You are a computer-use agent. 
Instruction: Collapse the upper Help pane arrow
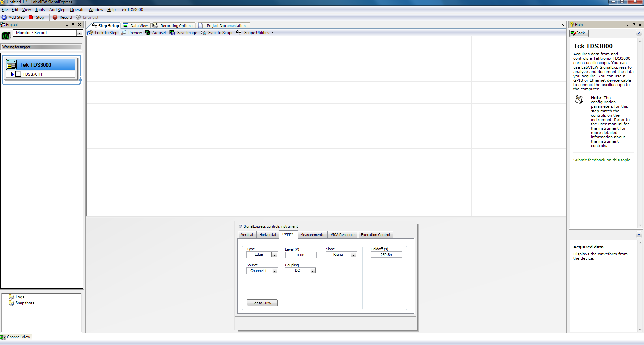(639, 33)
